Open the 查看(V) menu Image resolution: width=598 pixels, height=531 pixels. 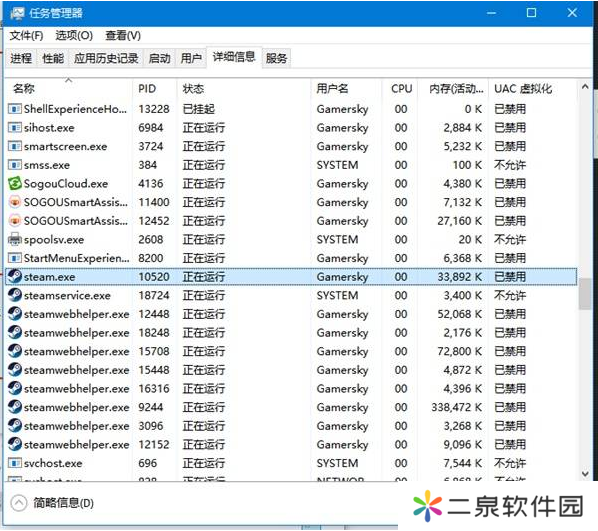pos(123,36)
